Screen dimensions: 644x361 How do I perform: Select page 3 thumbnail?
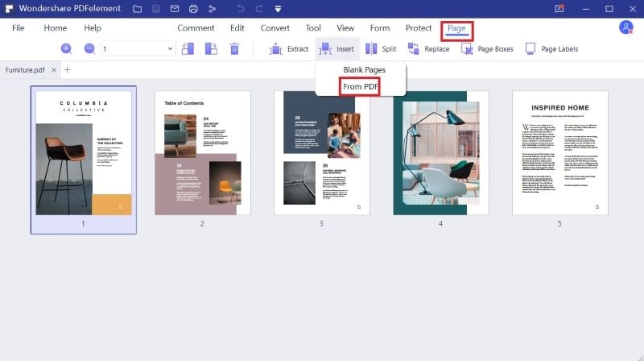pos(321,153)
